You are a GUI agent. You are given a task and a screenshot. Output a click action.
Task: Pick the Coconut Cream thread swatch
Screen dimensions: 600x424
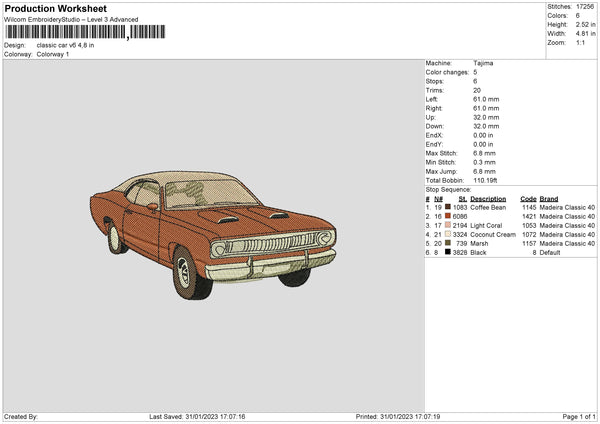coord(449,234)
